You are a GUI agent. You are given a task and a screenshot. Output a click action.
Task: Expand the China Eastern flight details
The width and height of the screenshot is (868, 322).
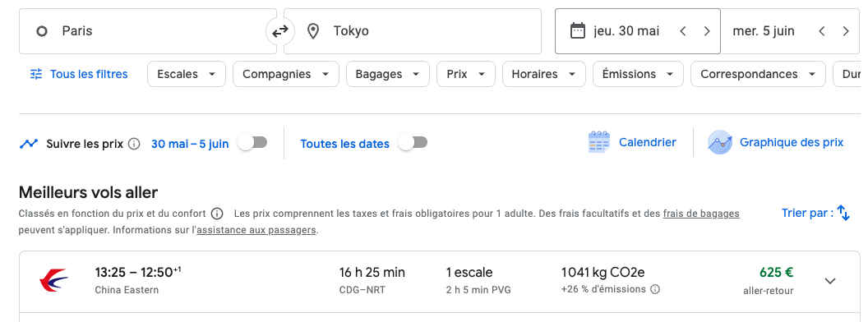click(830, 281)
